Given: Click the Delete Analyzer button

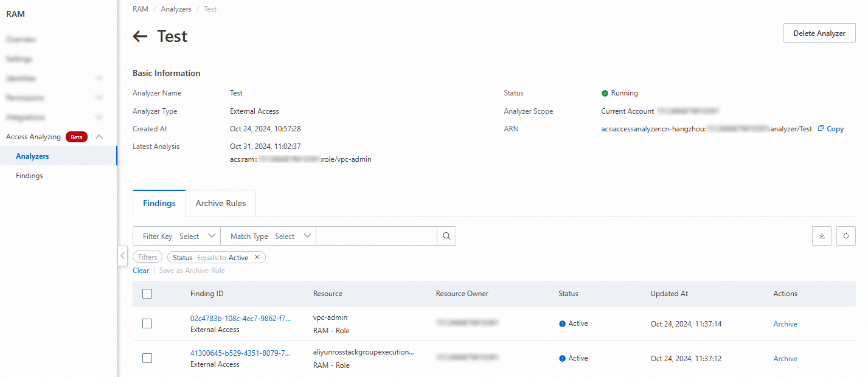Looking at the screenshot, I should coord(819,33).
